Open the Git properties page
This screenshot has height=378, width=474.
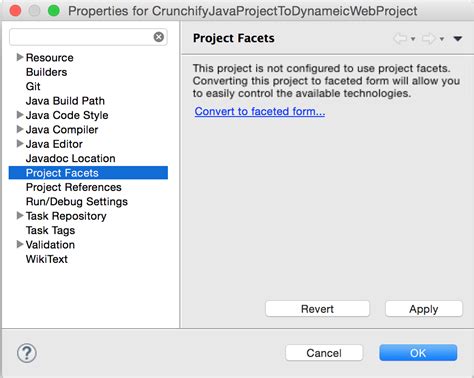[x=33, y=86]
